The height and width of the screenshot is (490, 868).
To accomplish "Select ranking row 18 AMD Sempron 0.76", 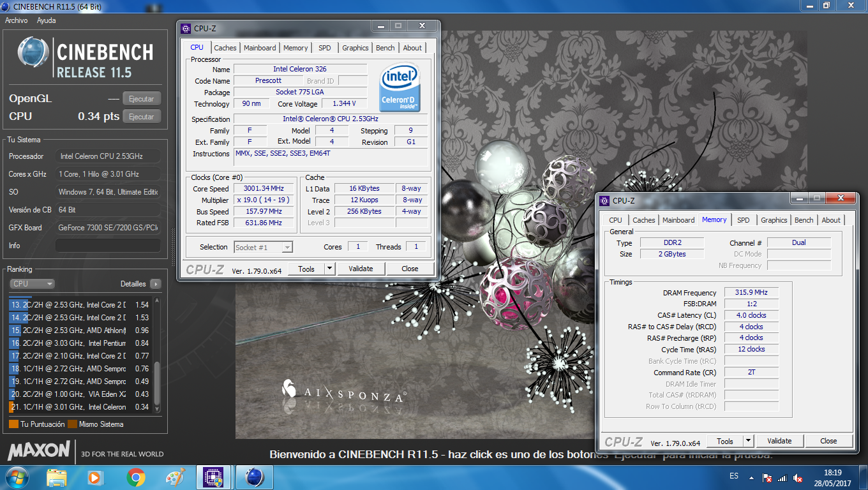I will 80,369.
